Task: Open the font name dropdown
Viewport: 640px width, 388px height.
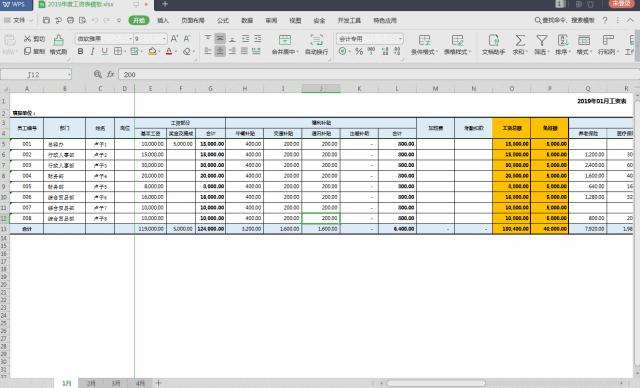Action: [131, 39]
